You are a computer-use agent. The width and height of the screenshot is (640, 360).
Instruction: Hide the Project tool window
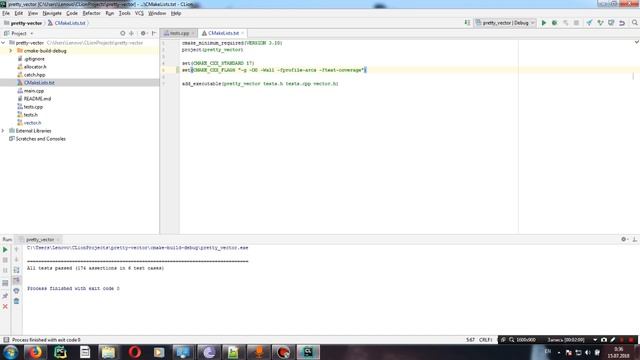tap(154, 33)
